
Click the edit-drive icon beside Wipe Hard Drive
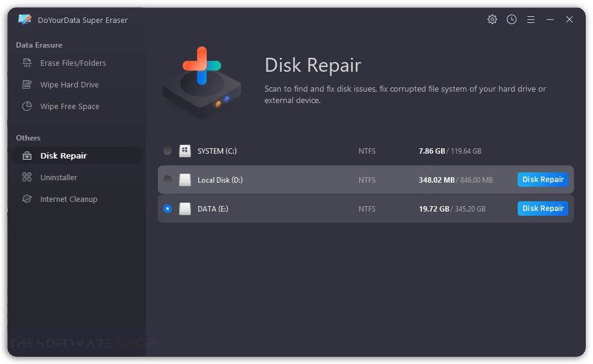(x=27, y=84)
